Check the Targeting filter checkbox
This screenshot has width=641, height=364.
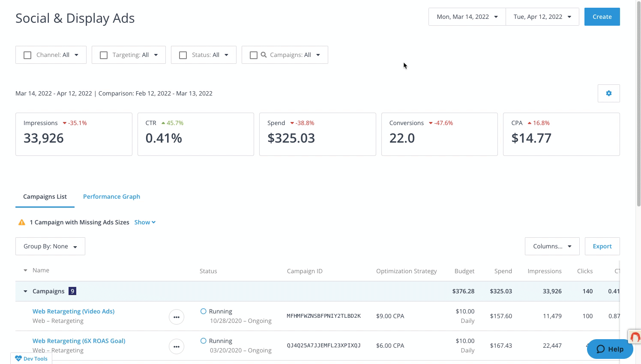pyautogui.click(x=103, y=55)
